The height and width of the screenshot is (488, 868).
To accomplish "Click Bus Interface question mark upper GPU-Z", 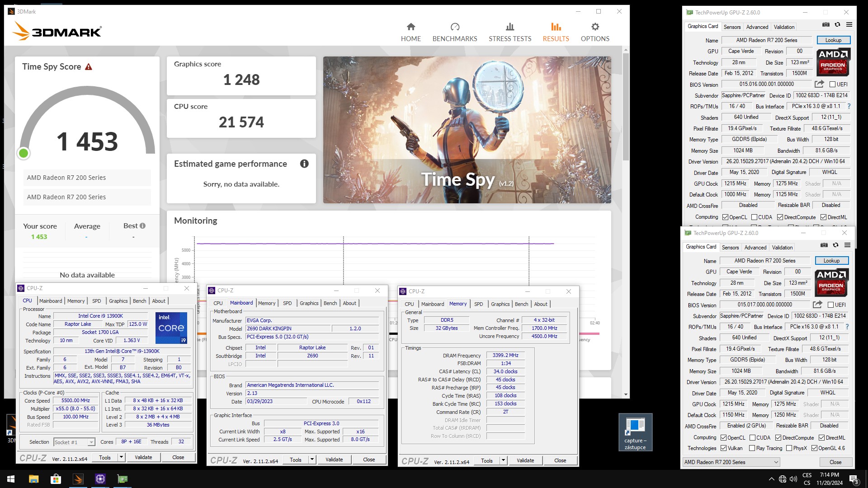I will 849,106.
